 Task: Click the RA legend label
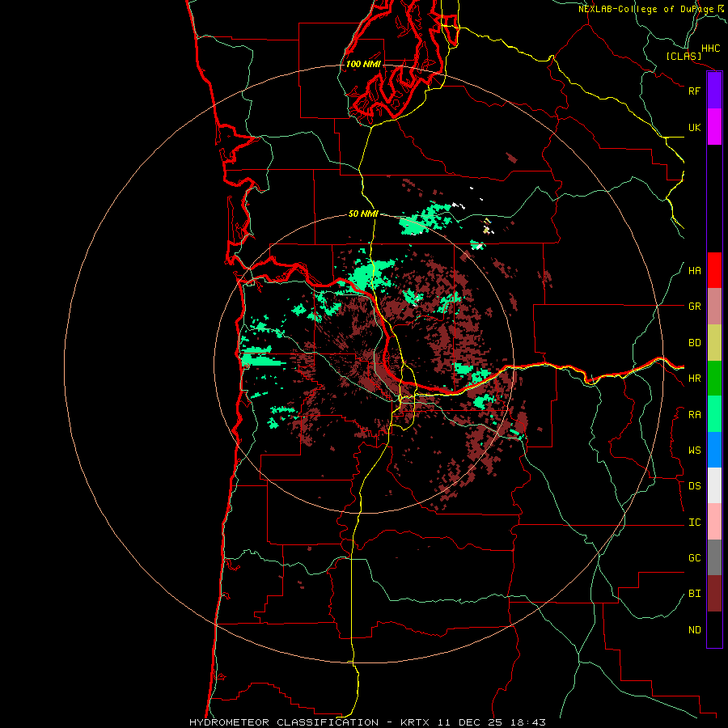click(x=694, y=415)
